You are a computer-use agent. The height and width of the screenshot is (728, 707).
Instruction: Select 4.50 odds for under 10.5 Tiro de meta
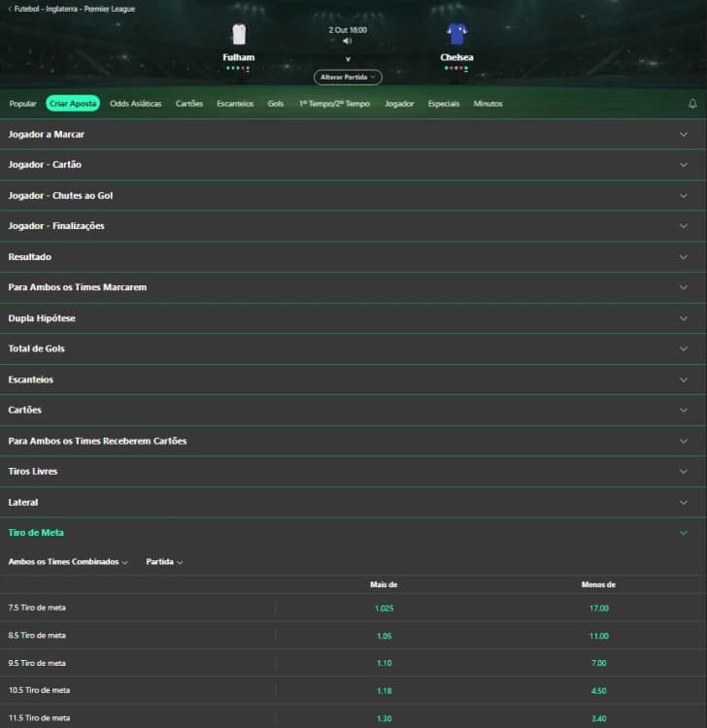tap(599, 691)
